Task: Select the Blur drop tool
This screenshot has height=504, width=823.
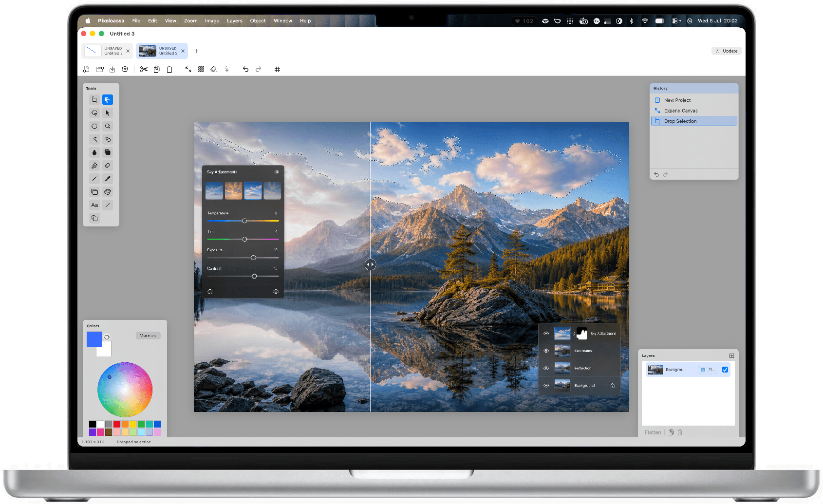Action: click(94, 152)
